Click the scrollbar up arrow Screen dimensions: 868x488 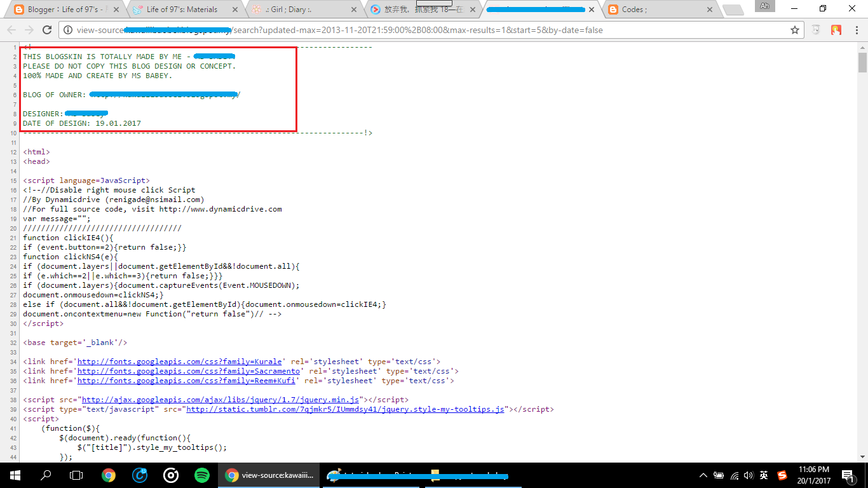862,46
